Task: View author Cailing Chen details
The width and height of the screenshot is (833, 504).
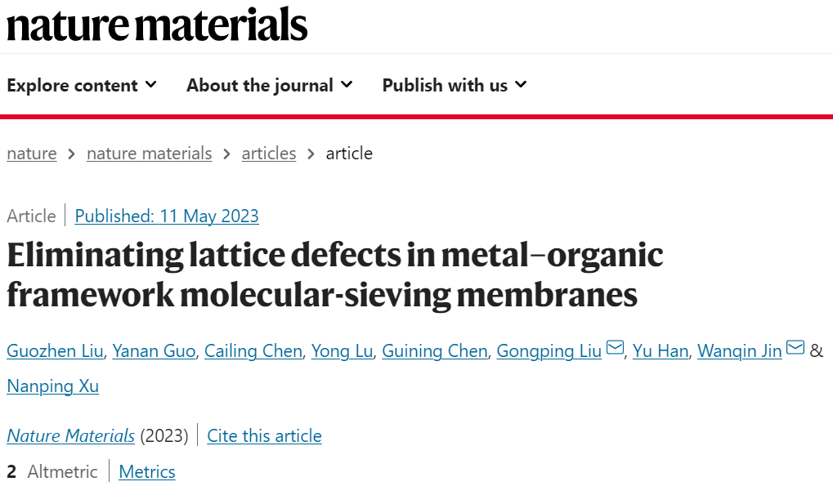Action: pos(253,351)
